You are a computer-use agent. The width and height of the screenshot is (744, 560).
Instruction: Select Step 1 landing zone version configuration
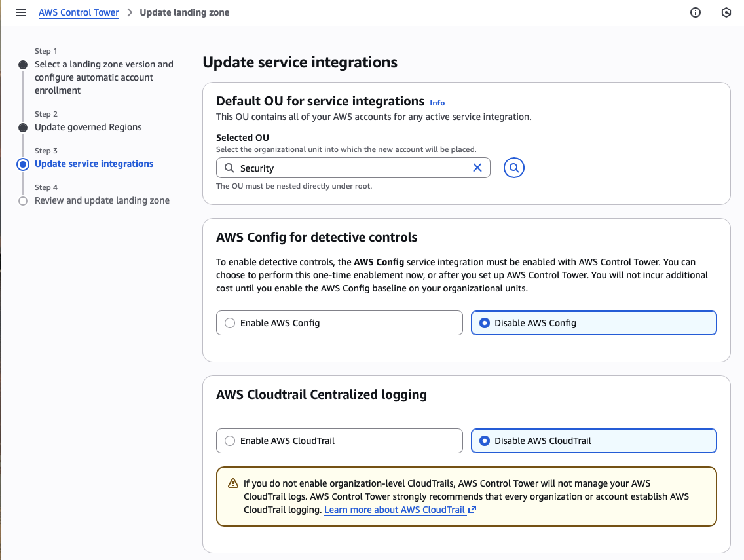coord(104,77)
